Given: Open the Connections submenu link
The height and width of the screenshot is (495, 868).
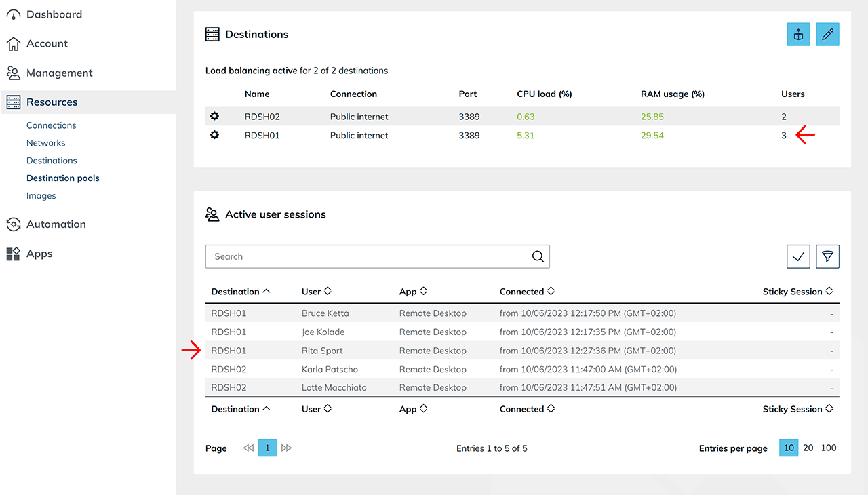Looking at the screenshot, I should click(x=51, y=125).
